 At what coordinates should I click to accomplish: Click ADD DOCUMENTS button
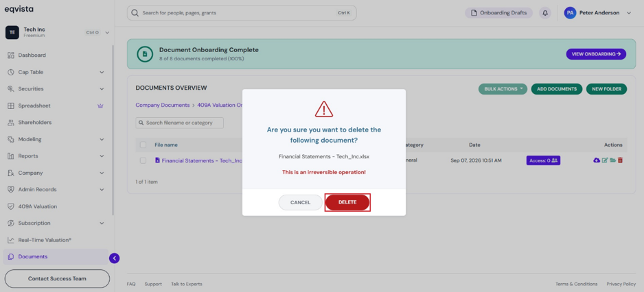[x=557, y=89]
